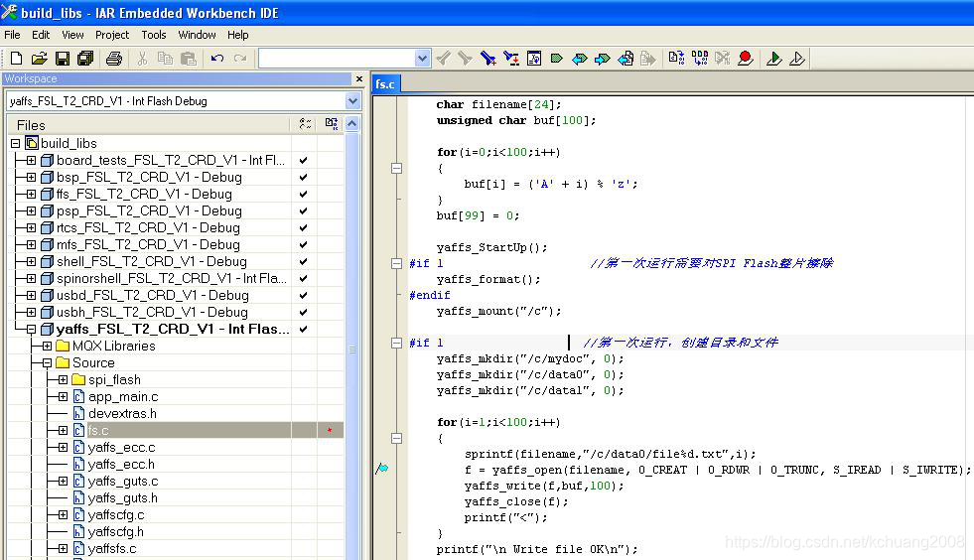Click the Find Next icon
This screenshot has height=560, width=974.
pos(466,59)
